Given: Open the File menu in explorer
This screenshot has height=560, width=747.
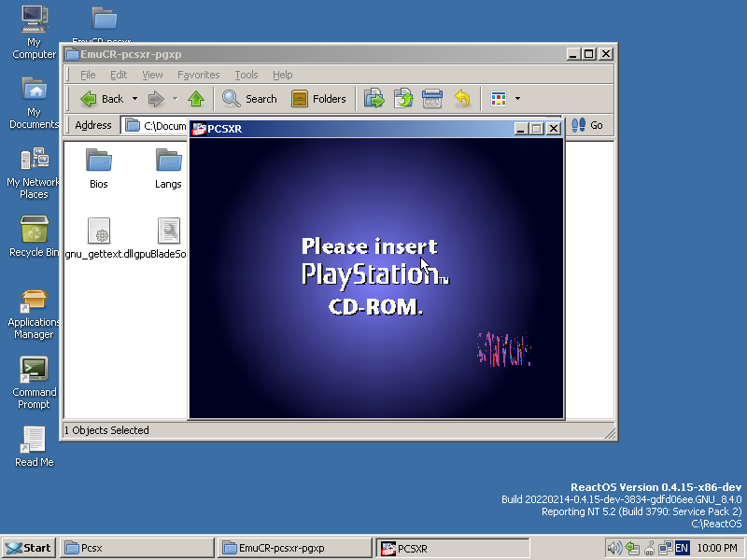Looking at the screenshot, I should pyautogui.click(x=88, y=75).
